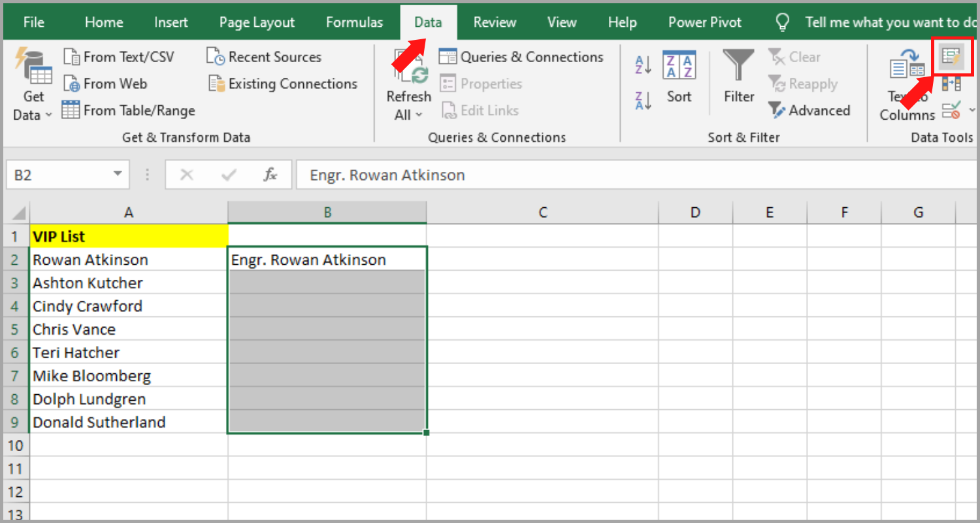Image resolution: width=980 pixels, height=523 pixels.
Task: Open Queries & Connections
Action: click(x=521, y=57)
